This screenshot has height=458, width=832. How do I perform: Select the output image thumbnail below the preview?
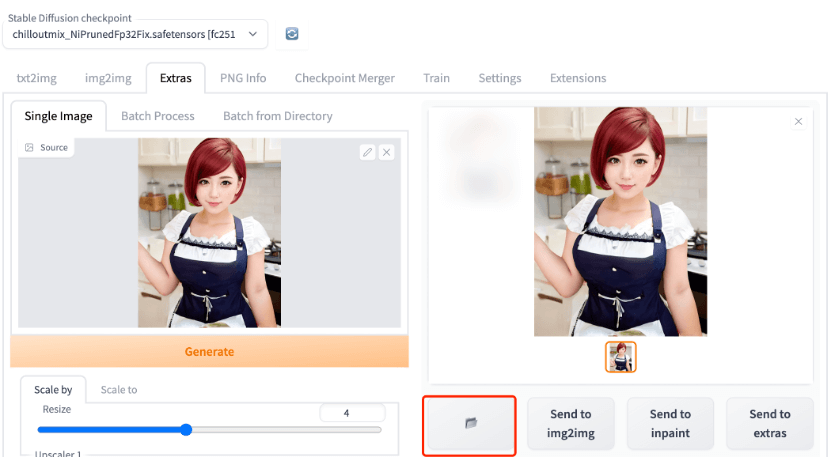(620, 357)
